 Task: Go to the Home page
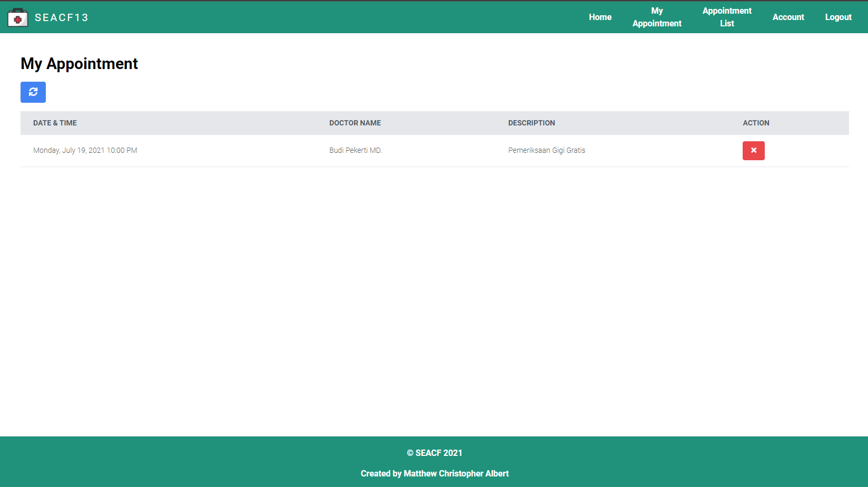click(x=600, y=17)
